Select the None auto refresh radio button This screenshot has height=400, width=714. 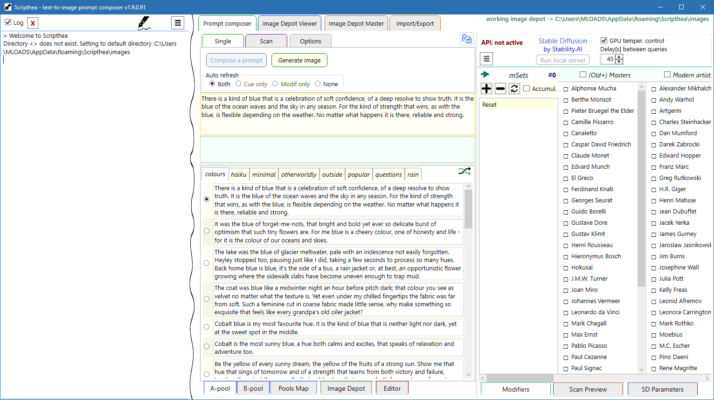[317, 84]
